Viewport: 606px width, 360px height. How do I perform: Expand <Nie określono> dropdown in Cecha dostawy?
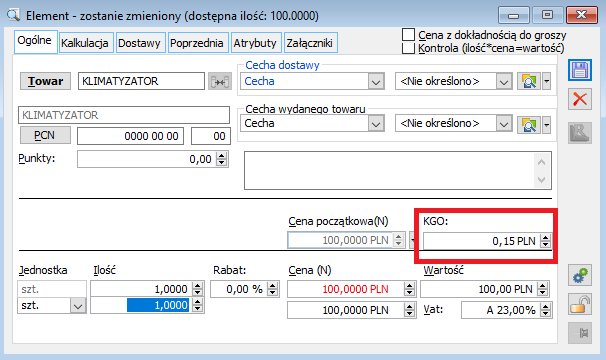504,82
